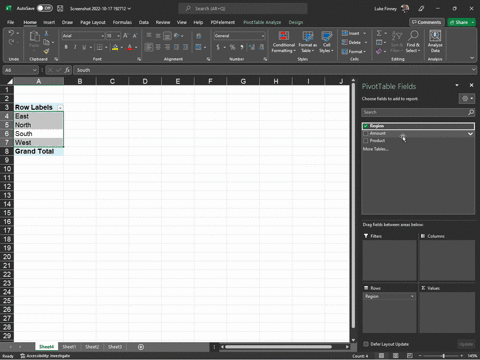Open PivotTable Fields tools gear menu
The height and width of the screenshot is (360, 480).
tap(466, 99)
